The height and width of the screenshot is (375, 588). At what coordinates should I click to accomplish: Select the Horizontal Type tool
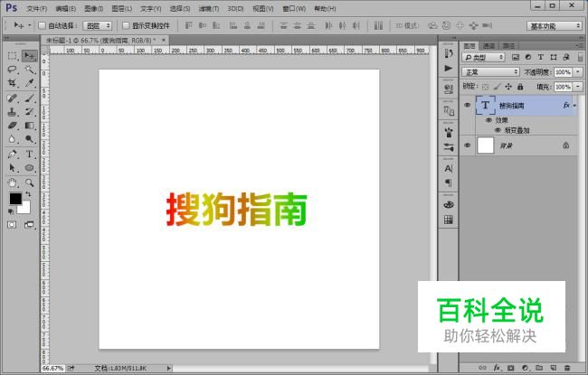tap(29, 154)
